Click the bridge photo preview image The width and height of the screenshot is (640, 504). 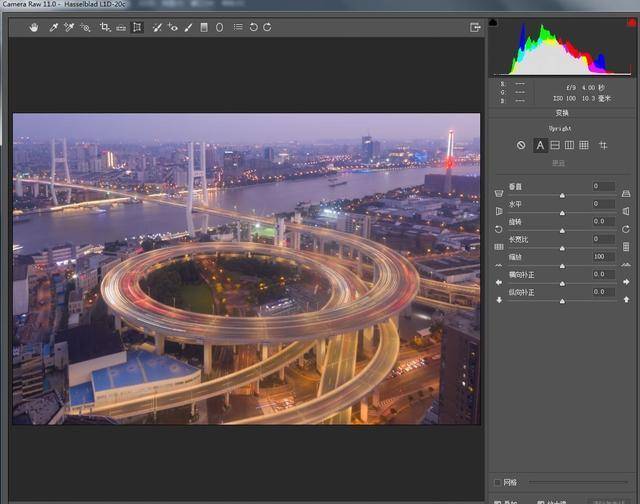(x=246, y=268)
